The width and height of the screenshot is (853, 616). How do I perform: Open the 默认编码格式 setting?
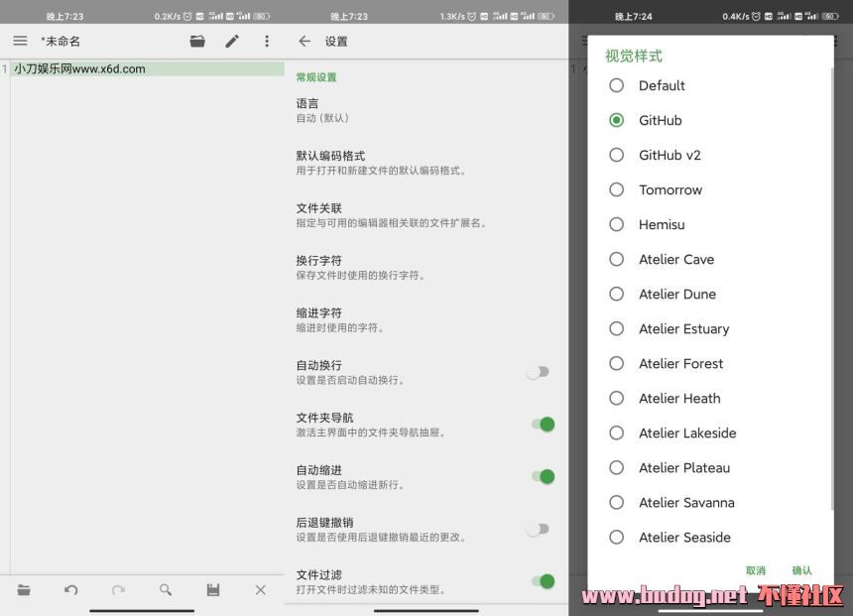(x=397, y=163)
